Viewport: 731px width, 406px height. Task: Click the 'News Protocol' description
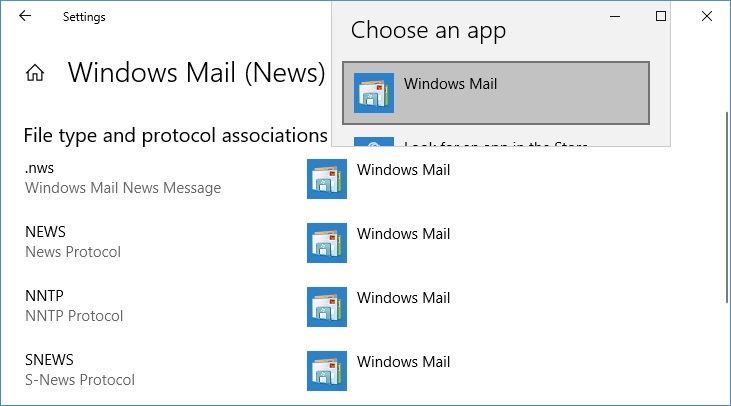pyautogui.click(x=73, y=252)
